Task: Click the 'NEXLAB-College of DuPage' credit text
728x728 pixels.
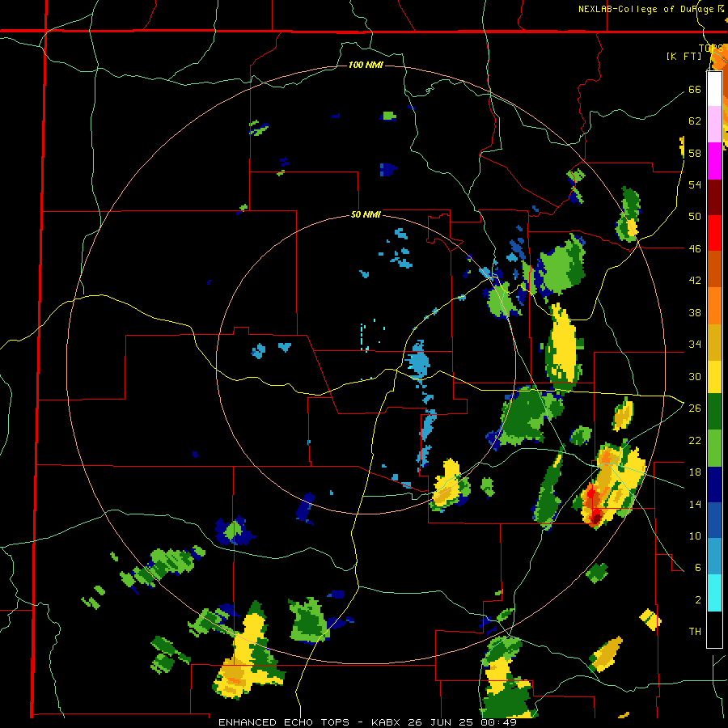Action: [x=645, y=9]
